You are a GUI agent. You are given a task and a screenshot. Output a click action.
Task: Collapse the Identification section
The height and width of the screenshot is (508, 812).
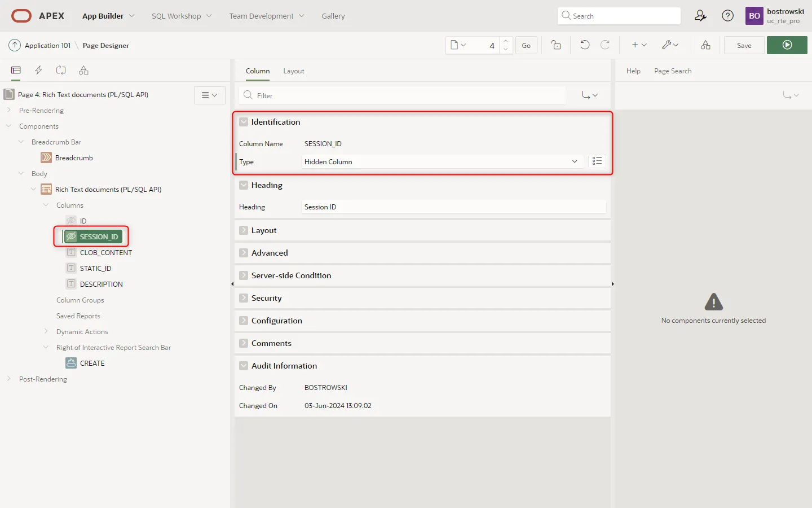pyautogui.click(x=244, y=122)
